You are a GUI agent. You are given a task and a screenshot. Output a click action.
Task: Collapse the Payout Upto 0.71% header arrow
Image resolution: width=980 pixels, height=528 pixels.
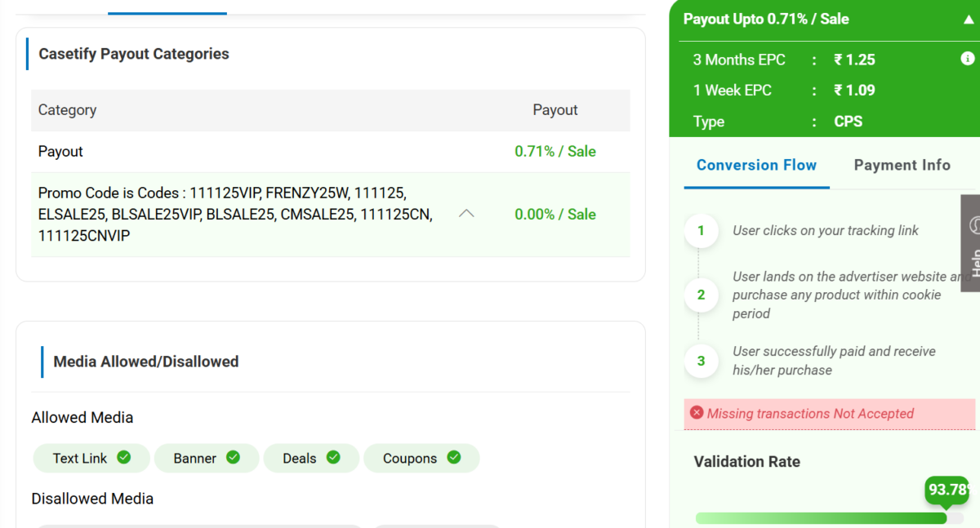coord(968,20)
